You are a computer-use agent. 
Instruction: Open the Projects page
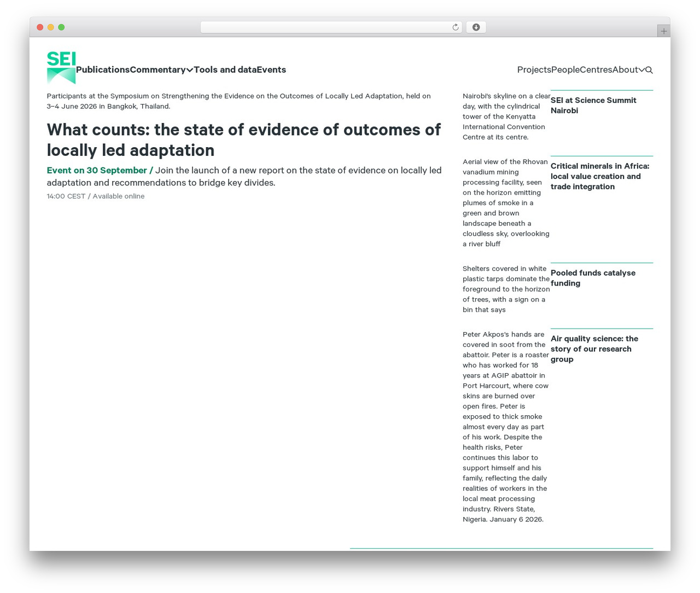534,69
